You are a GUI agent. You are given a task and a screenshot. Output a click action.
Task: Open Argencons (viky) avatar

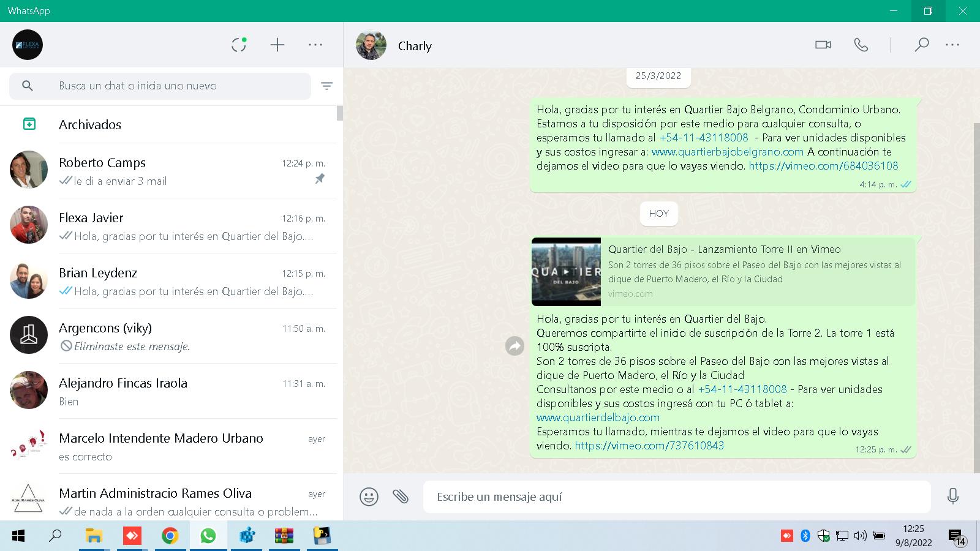29,335
